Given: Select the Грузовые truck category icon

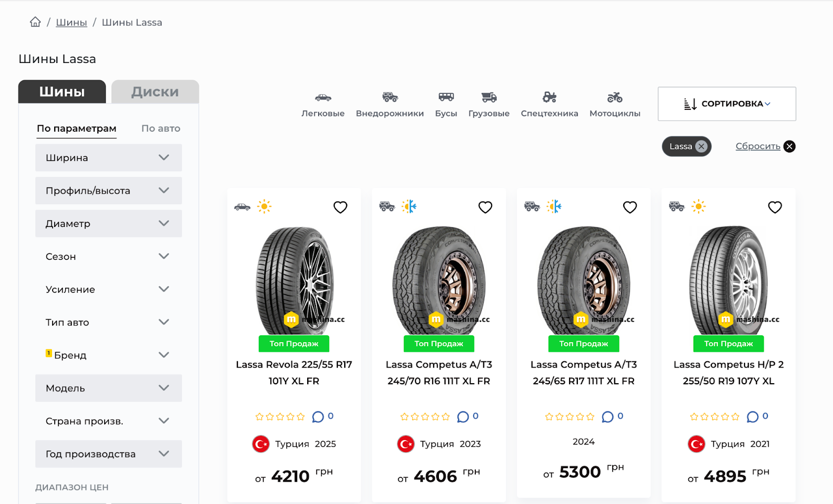Looking at the screenshot, I should click(x=489, y=97).
